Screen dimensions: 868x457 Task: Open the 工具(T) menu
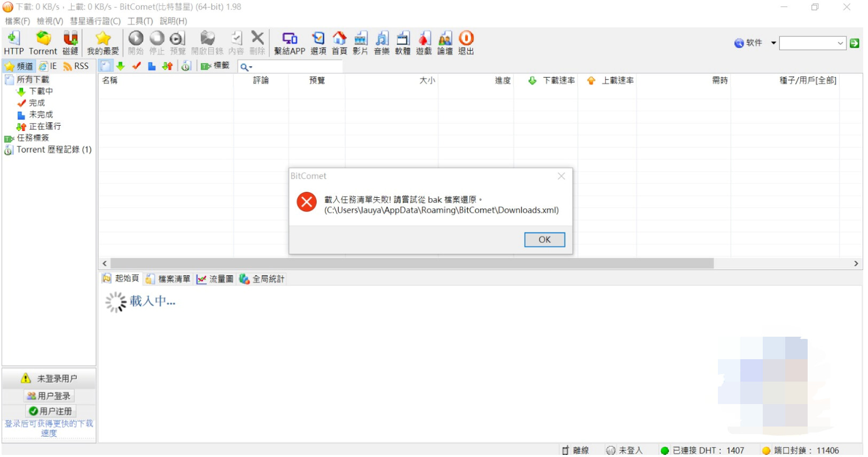click(140, 21)
